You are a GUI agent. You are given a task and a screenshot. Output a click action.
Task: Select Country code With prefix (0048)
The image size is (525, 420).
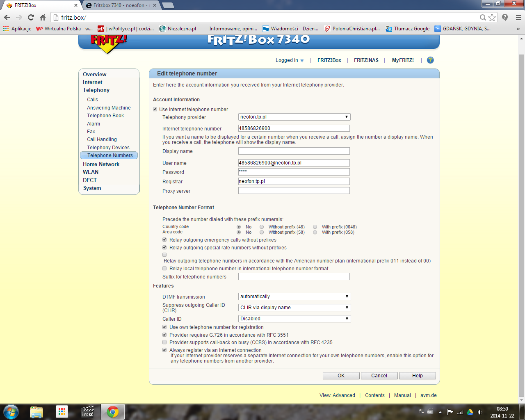click(315, 227)
